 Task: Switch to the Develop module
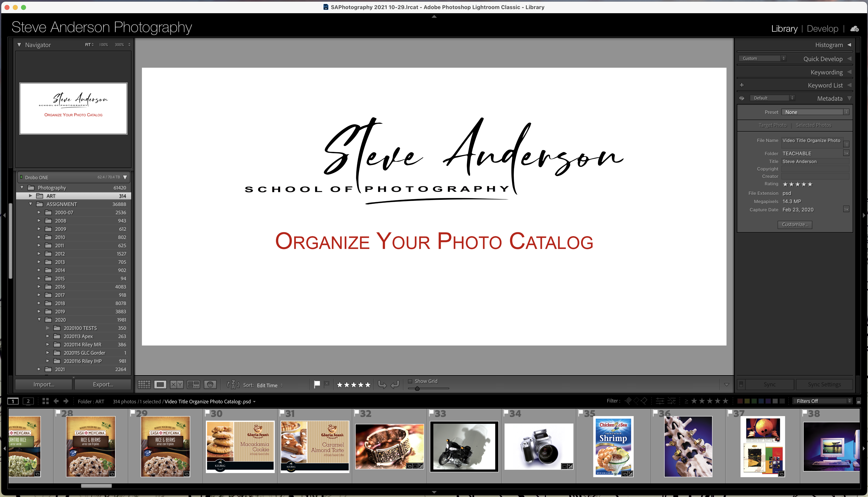822,29
